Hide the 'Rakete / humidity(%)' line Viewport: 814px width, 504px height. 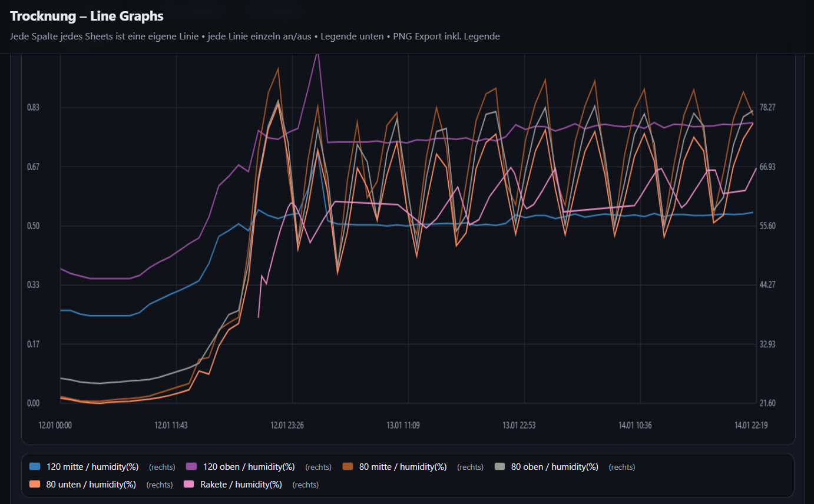241,485
